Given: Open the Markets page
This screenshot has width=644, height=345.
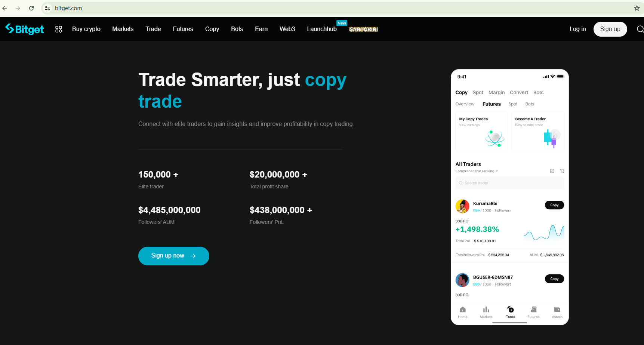Looking at the screenshot, I should 123,29.
